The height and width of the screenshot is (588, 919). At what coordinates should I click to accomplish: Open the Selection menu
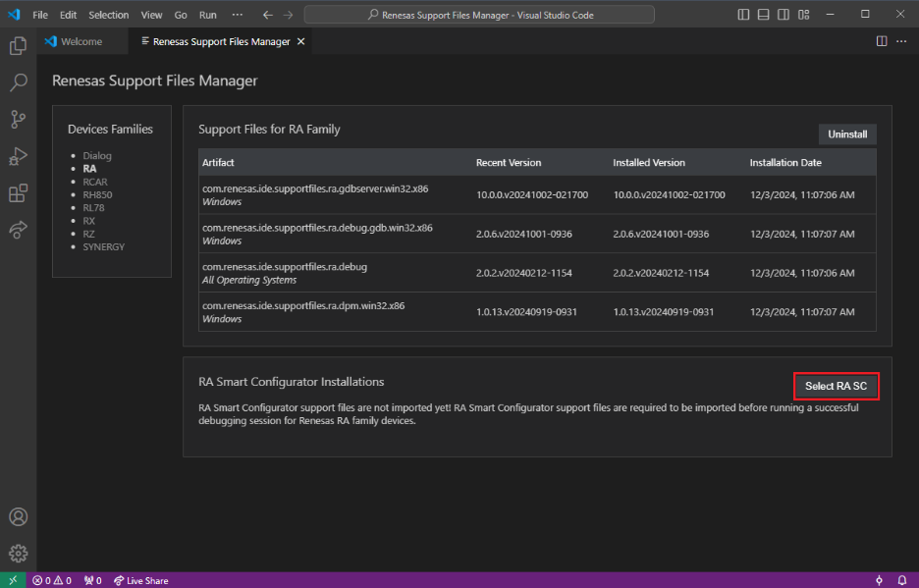tap(108, 15)
